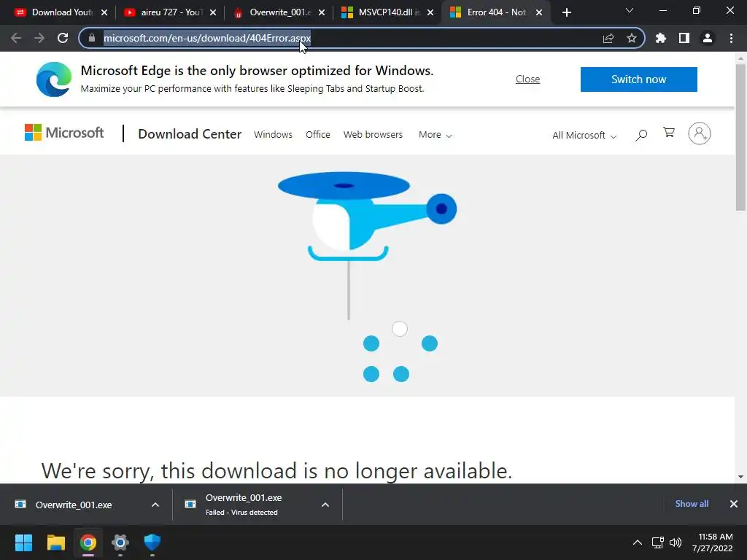Close the Error 404 tab
The image size is (747, 560).
coord(539,12)
